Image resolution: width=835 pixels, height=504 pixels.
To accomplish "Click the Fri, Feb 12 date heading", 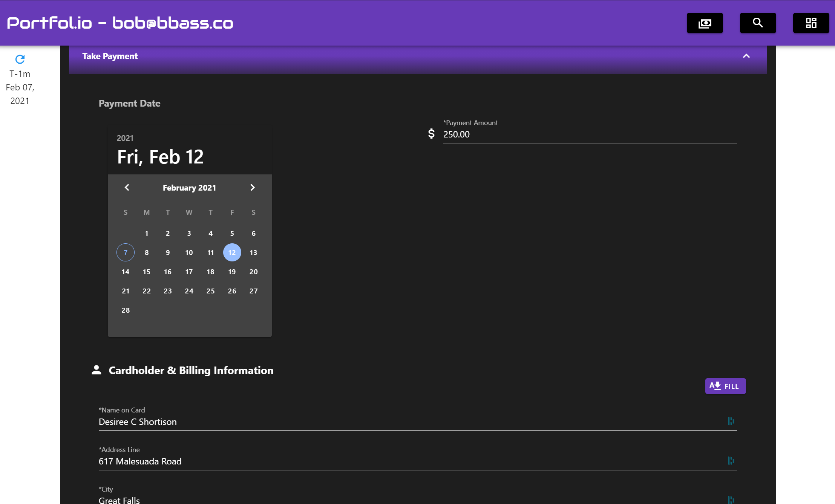I will click(x=160, y=157).
